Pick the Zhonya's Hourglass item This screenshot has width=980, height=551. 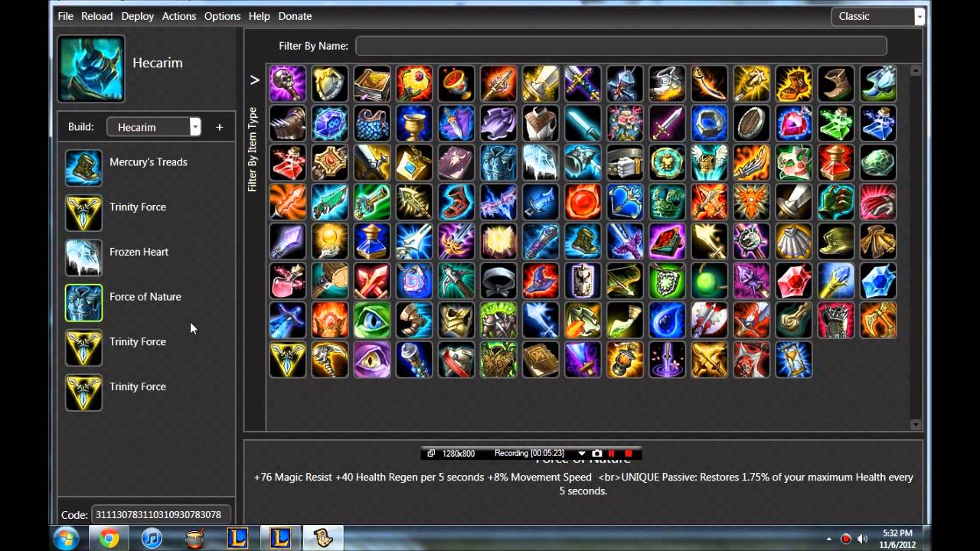(793, 360)
